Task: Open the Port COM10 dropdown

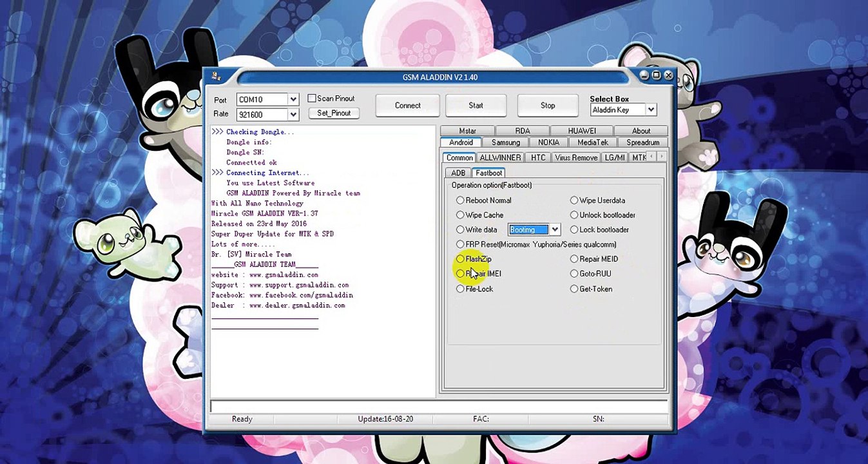Action: pyautogui.click(x=293, y=99)
